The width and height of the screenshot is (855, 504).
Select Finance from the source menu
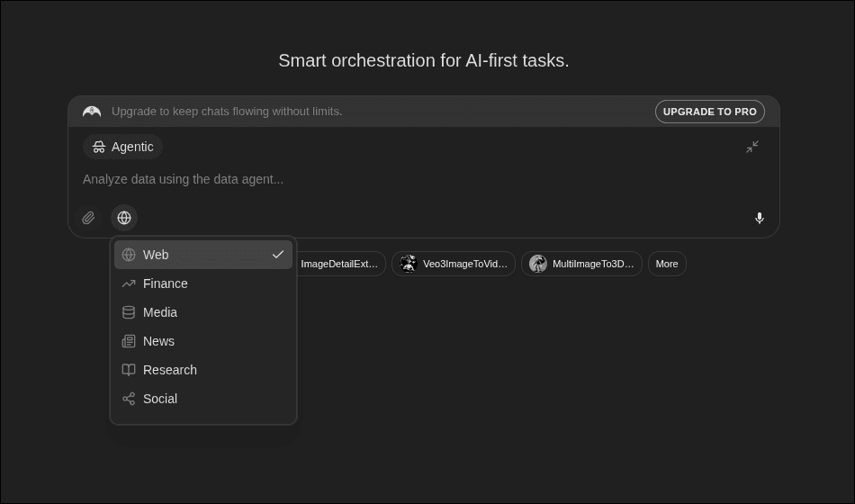pos(202,283)
